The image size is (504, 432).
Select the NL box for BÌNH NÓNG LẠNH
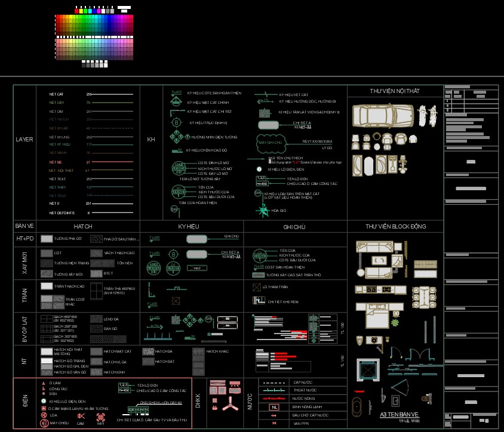pyautogui.click(x=274, y=408)
